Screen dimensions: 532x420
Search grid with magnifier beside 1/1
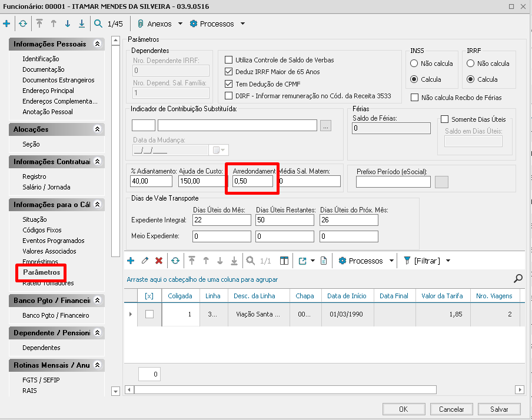[x=250, y=261]
